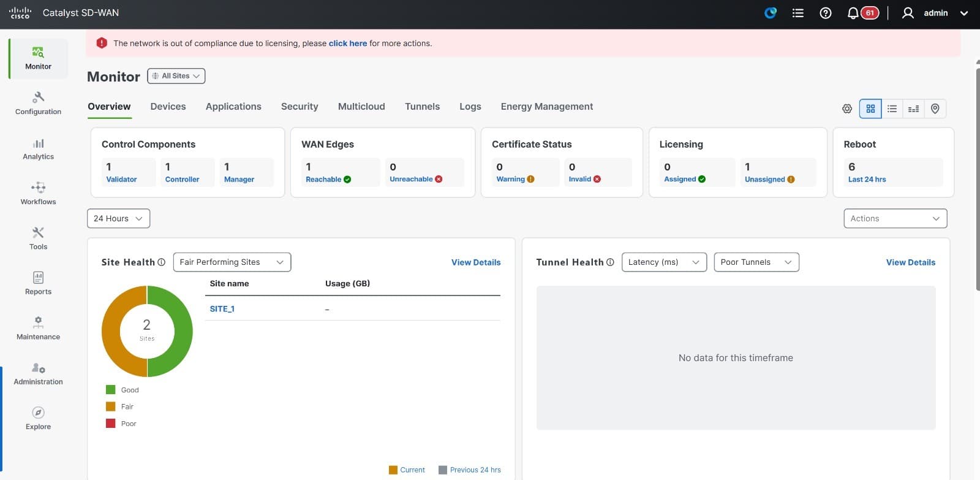Click the Cisco logo in header
Screen dimensions: 980x480
[20, 13]
